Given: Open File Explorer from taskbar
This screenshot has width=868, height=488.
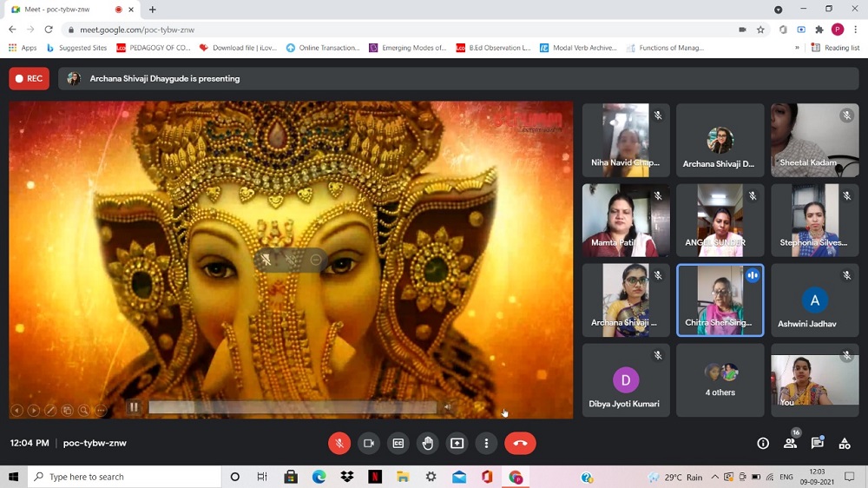Looking at the screenshot, I should click(x=403, y=477).
